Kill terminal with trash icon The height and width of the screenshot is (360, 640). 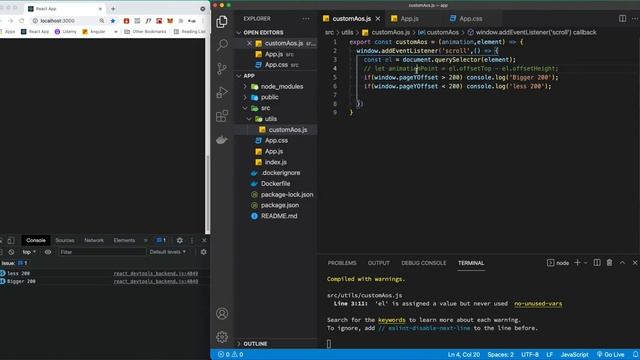point(609,263)
